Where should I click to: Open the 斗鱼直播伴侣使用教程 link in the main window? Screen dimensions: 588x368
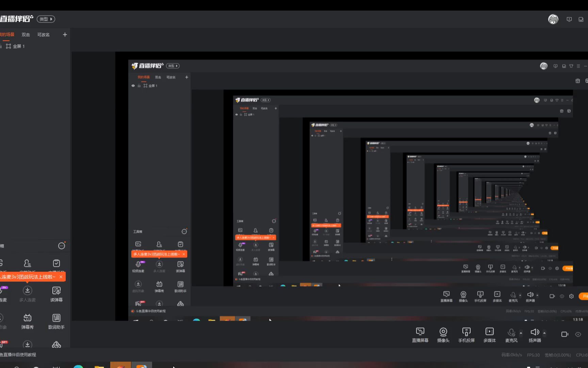tap(18, 355)
